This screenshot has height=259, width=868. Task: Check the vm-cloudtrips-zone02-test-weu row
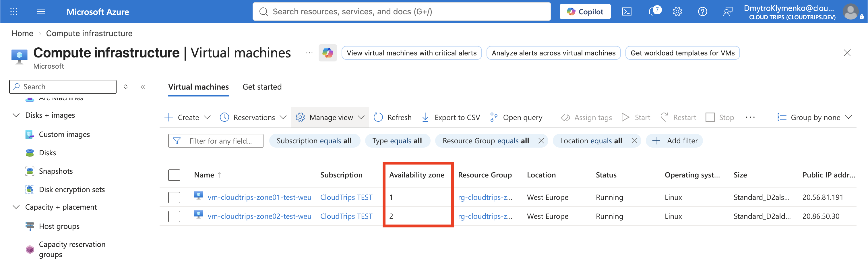pyautogui.click(x=174, y=216)
